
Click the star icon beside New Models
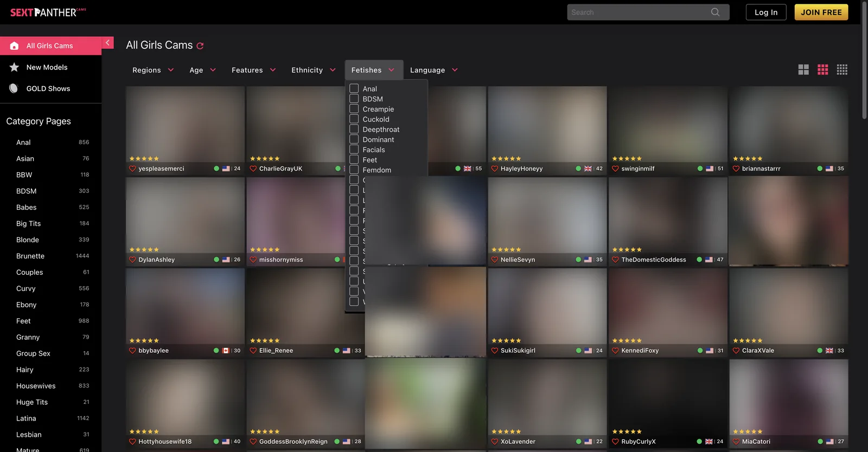pyautogui.click(x=14, y=67)
